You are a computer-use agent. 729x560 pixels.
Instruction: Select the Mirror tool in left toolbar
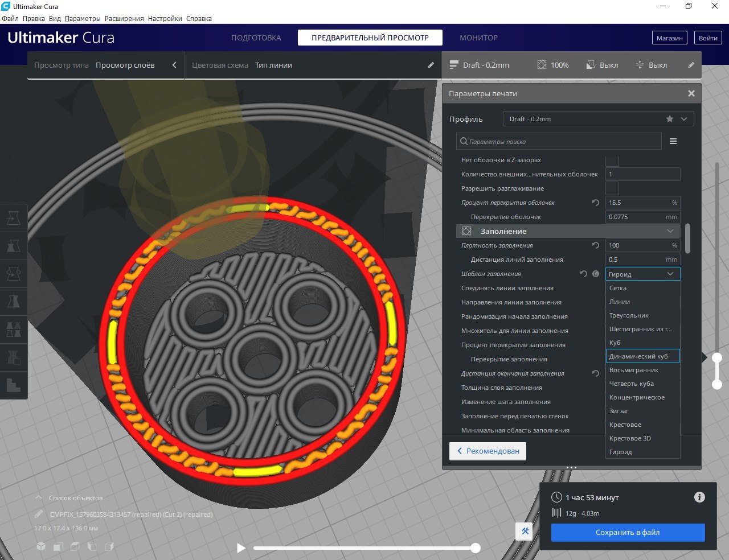pyautogui.click(x=14, y=302)
